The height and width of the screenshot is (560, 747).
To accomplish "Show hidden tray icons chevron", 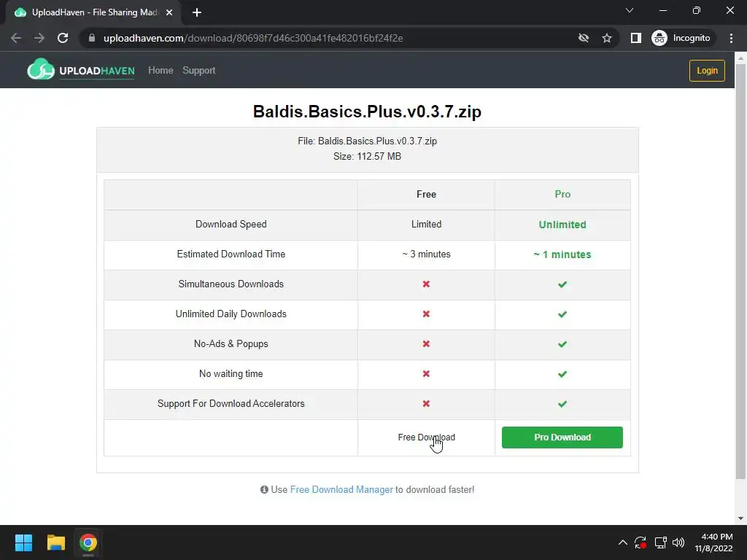I will [x=623, y=542].
